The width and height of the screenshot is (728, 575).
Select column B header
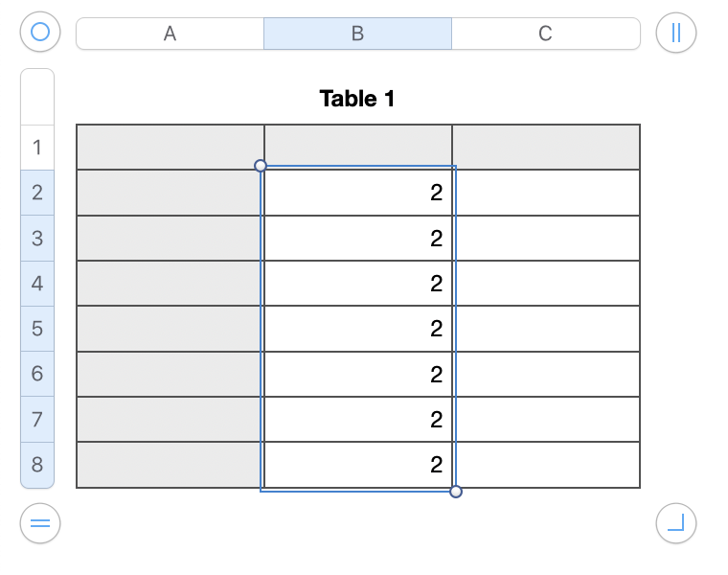pyautogui.click(x=357, y=34)
